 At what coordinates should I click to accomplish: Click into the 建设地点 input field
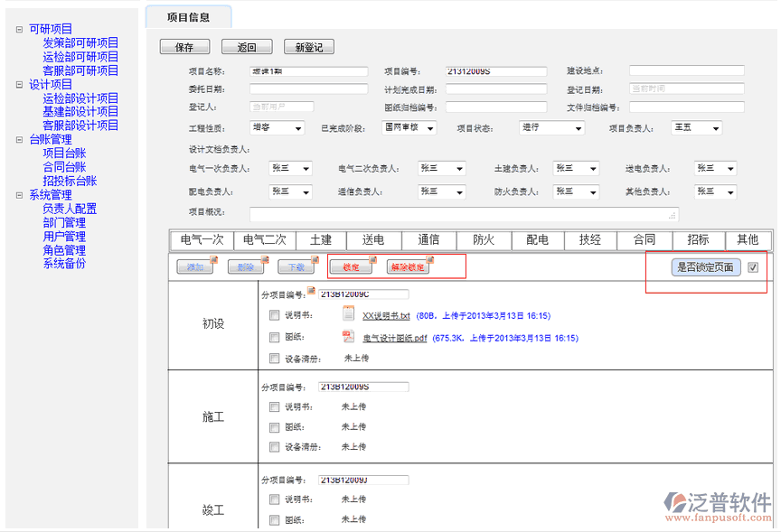coord(686,71)
